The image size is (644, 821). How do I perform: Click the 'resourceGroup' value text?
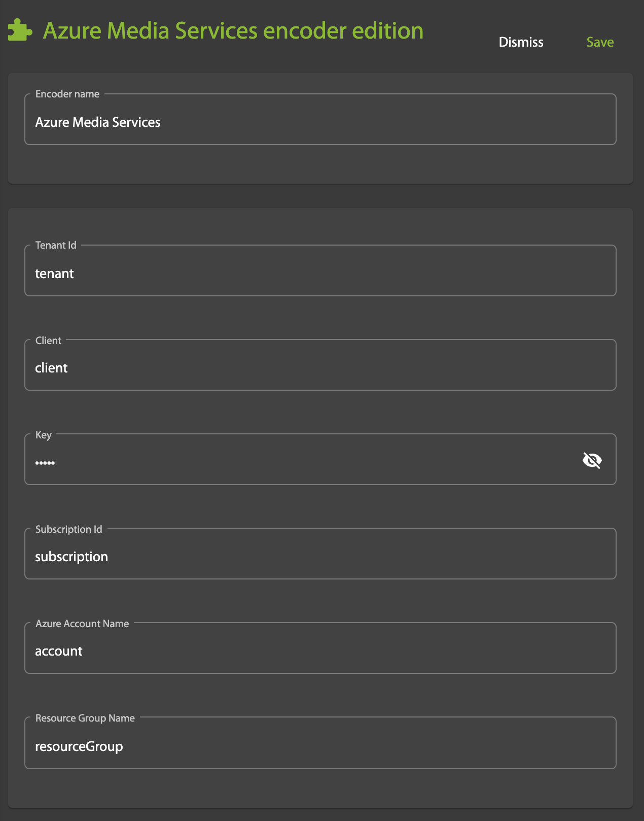(79, 746)
